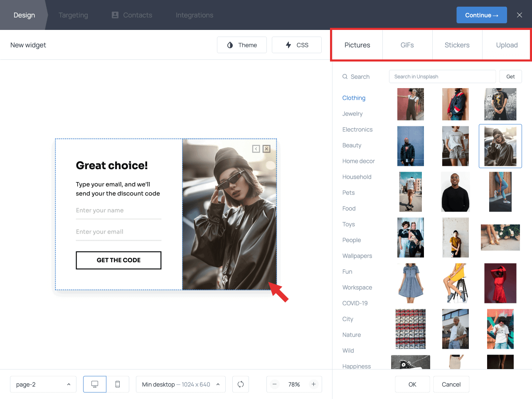
Task: Switch to desktop preview icon
Action: [x=95, y=384]
